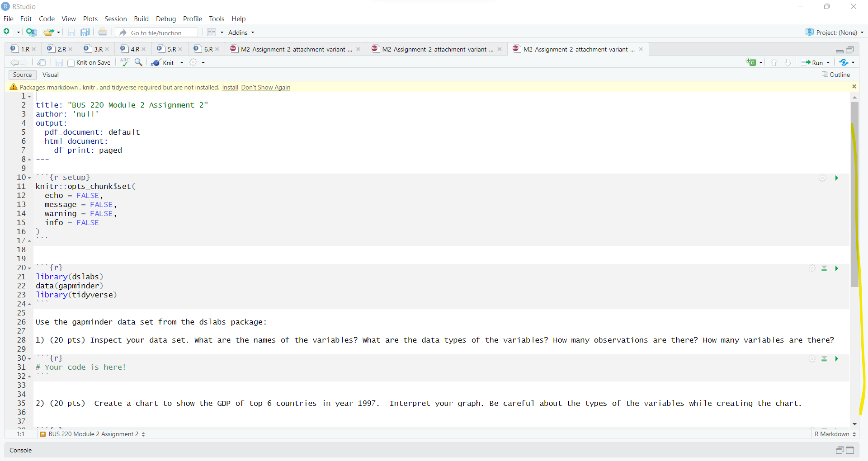Run spell check on the document

tap(124, 62)
